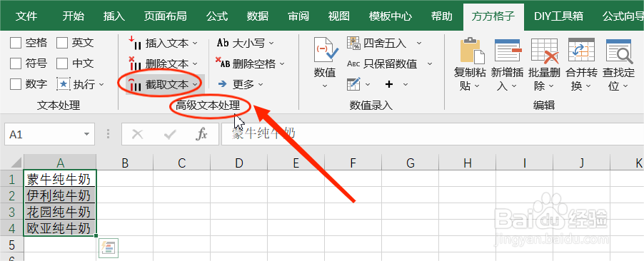Select cell containing 伊利纯牛奶

pyautogui.click(x=60, y=195)
